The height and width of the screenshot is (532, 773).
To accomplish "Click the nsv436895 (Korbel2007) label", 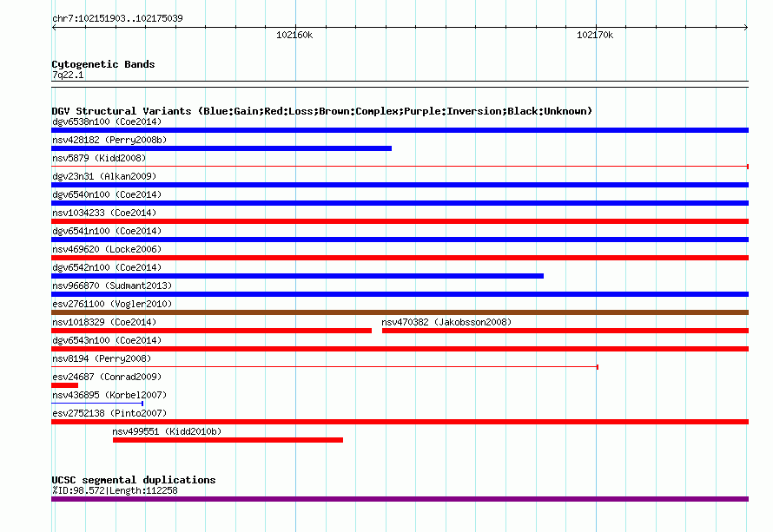I will 109,395.
